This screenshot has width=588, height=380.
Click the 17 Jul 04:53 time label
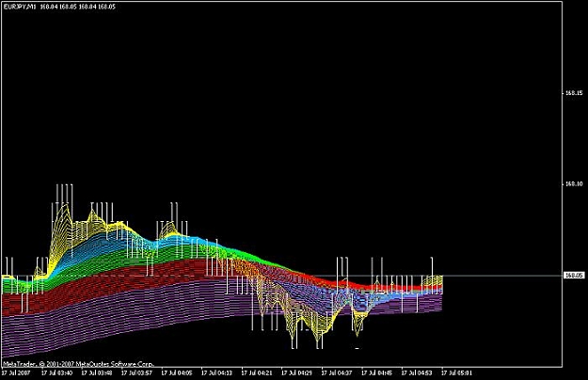coord(417,372)
